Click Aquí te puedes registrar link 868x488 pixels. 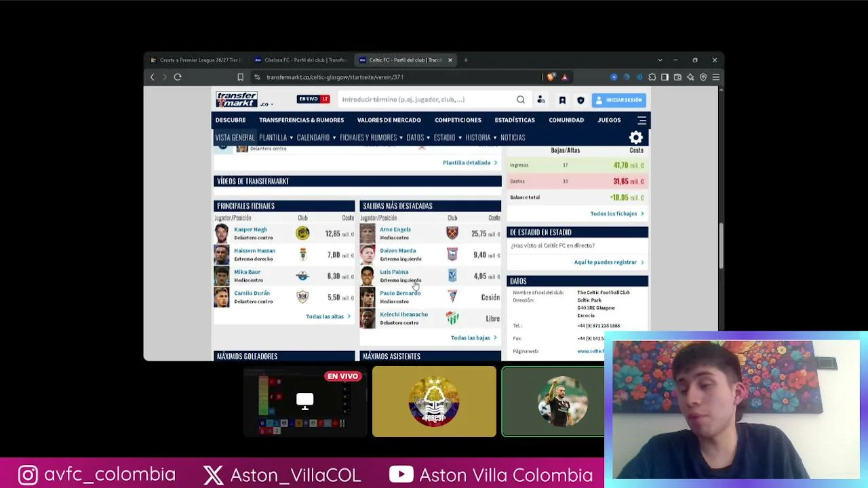608,262
